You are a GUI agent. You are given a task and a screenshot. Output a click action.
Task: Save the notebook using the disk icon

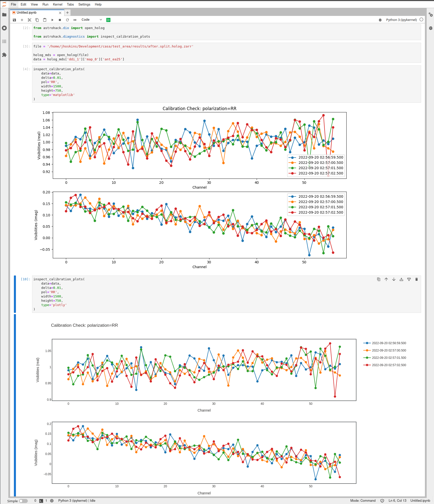point(14,20)
